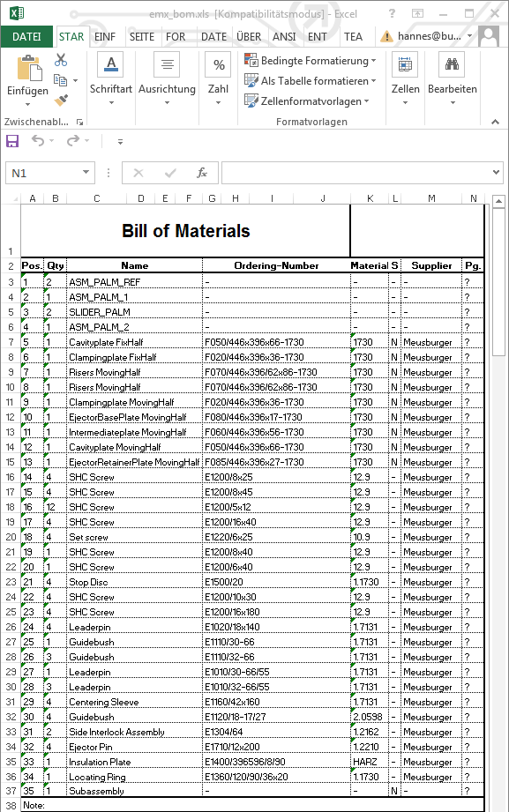Click the account warning triangle icon

pos(386,36)
